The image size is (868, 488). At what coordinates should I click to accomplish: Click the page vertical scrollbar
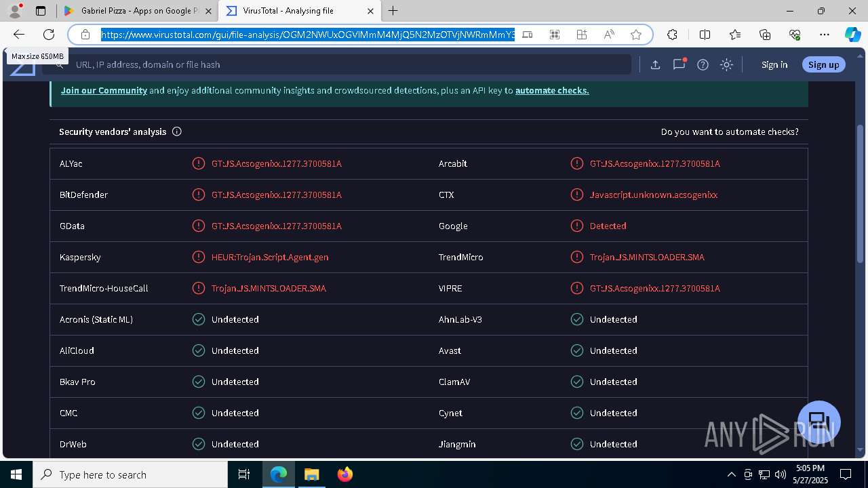pyautogui.click(x=861, y=195)
